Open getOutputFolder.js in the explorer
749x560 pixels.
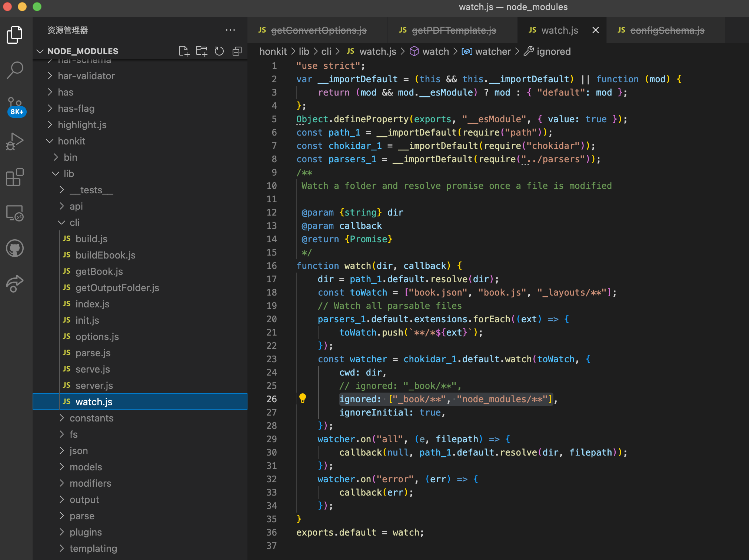[140, 288]
